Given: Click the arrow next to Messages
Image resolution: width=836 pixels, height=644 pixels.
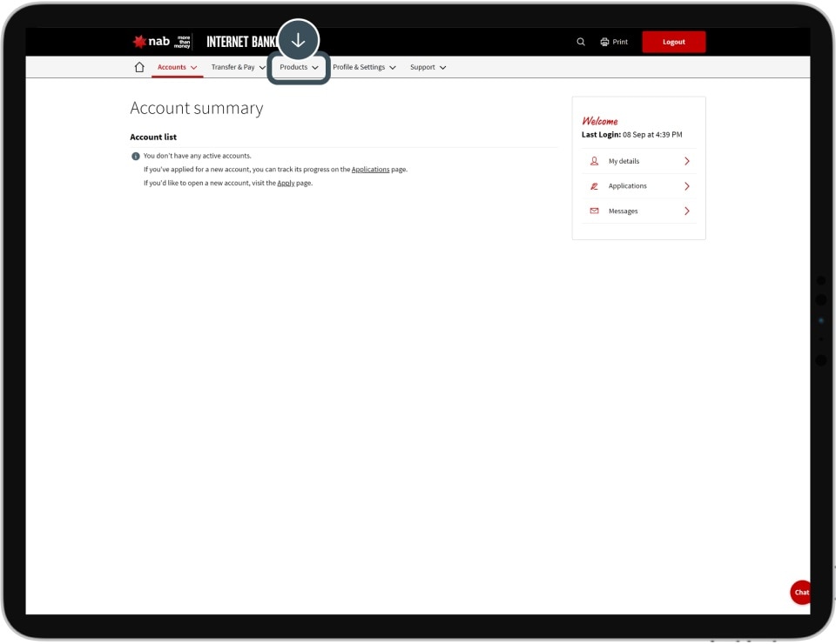Looking at the screenshot, I should pyautogui.click(x=686, y=211).
